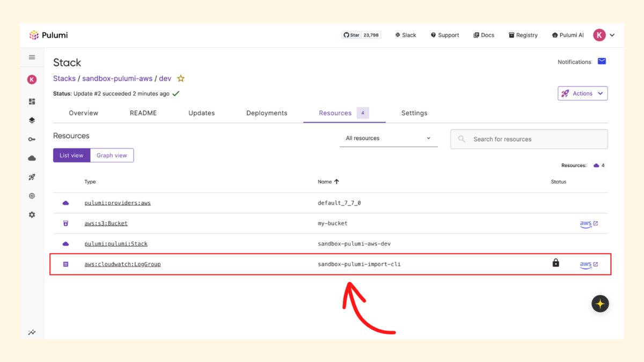Switch to the Overview tab
This screenshot has width=644, height=362.
[x=84, y=113]
